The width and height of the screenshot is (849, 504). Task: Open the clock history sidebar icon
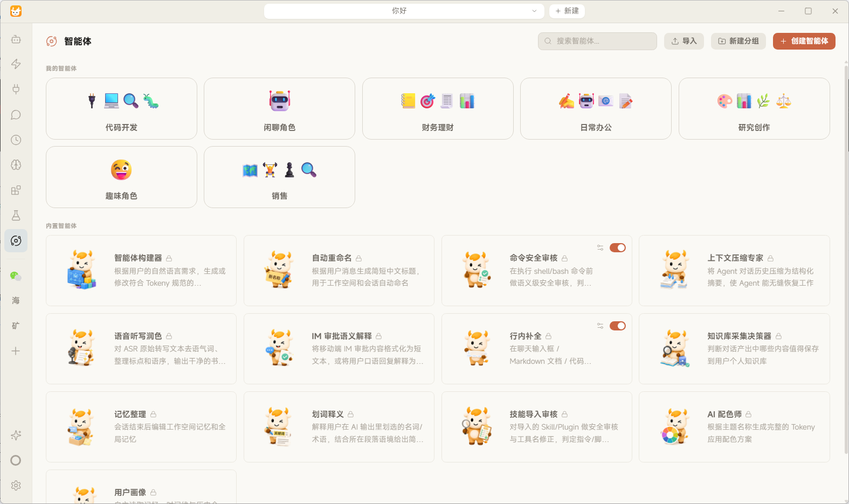coord(16,140)
